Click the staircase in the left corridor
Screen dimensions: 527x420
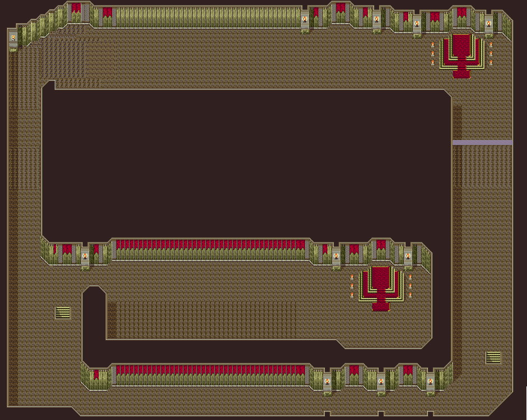click(62, 312)
